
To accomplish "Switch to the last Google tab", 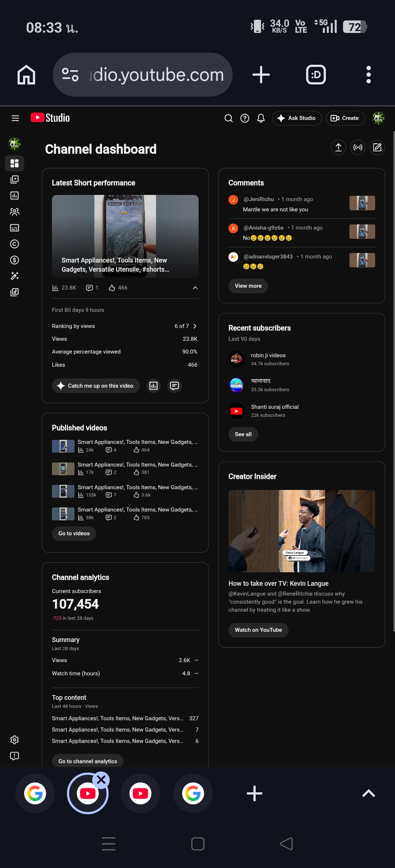I will [193, 793].
